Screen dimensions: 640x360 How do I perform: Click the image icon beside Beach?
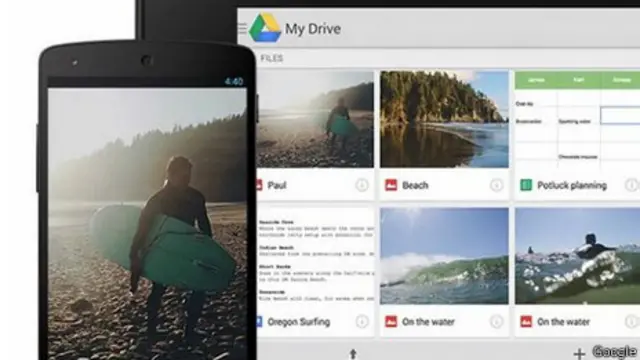coord(391,185)
